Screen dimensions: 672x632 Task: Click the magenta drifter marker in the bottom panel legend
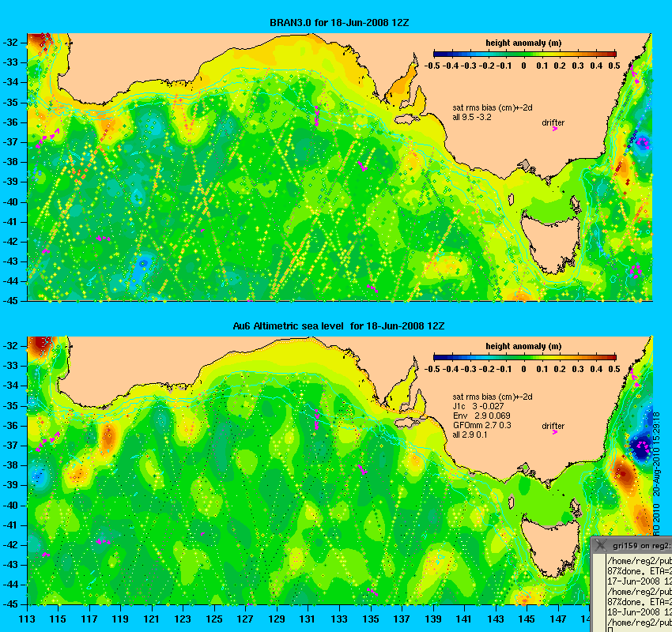tap(554, 432)
